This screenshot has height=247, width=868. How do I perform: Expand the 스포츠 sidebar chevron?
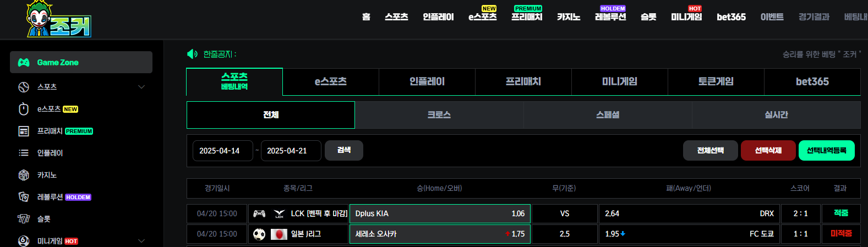point(141,87)
